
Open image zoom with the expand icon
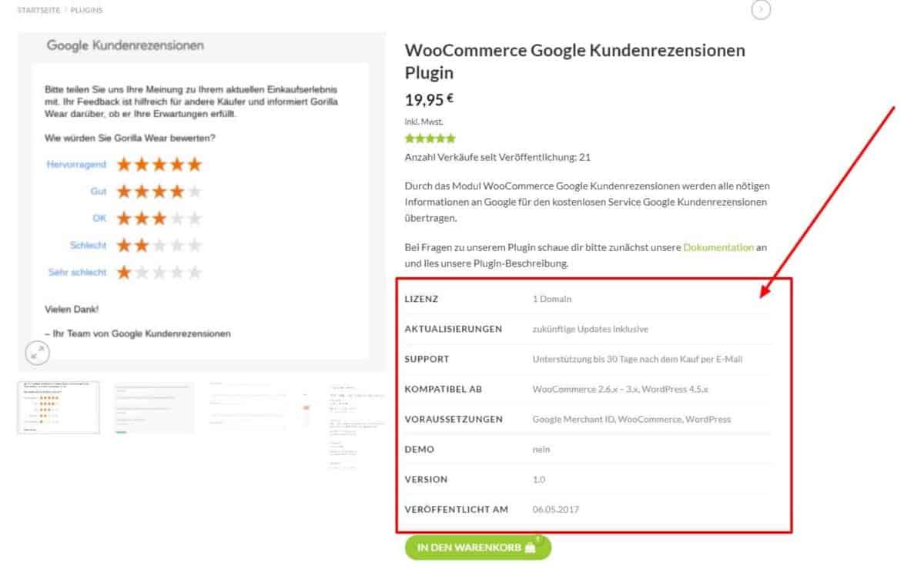[x=37, y=353]
